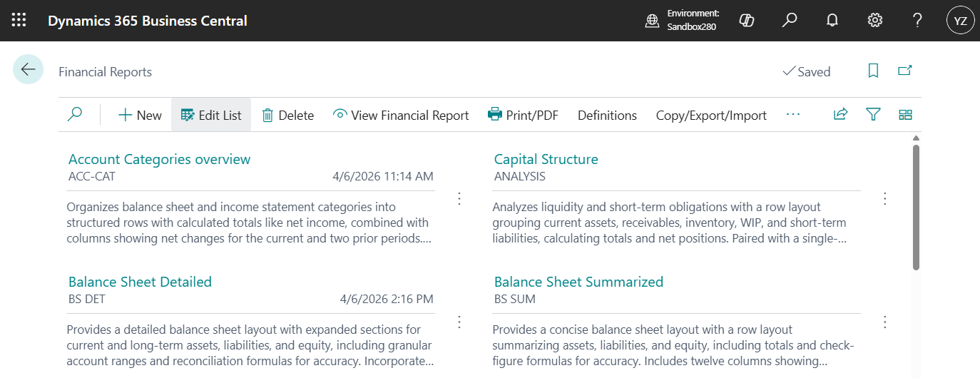
Task: Open the Copilot icon in header
Action: pos(747,21)
